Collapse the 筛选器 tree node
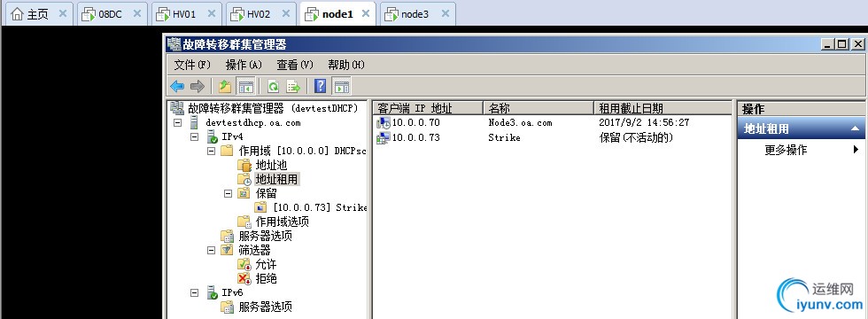The image size is (868, 319). 212,250
